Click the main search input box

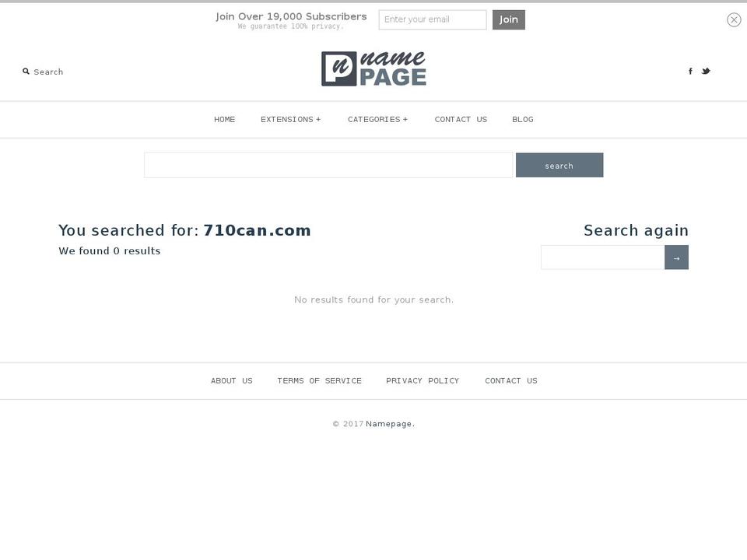(328, 165)
